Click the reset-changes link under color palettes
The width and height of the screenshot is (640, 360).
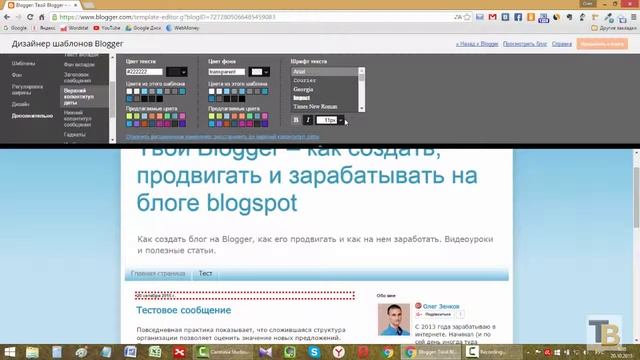(222, 137)
